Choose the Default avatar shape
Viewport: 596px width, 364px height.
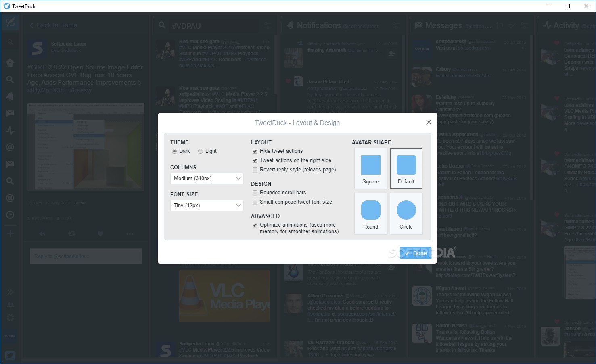tap(406, 168)
